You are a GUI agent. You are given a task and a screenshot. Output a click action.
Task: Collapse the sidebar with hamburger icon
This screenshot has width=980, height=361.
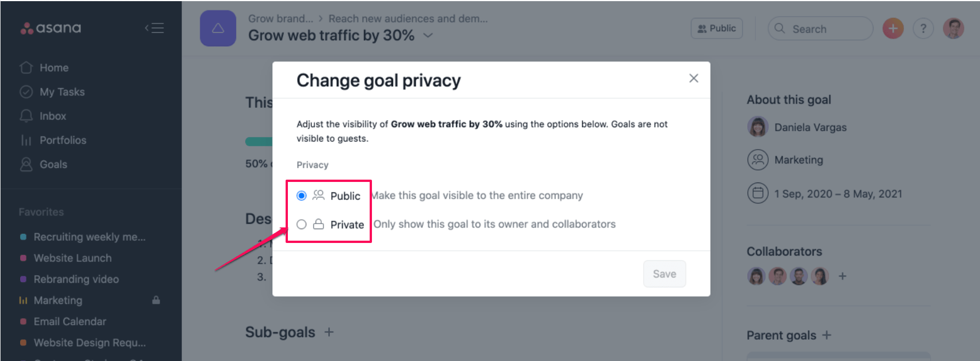[x=154, y=28]
